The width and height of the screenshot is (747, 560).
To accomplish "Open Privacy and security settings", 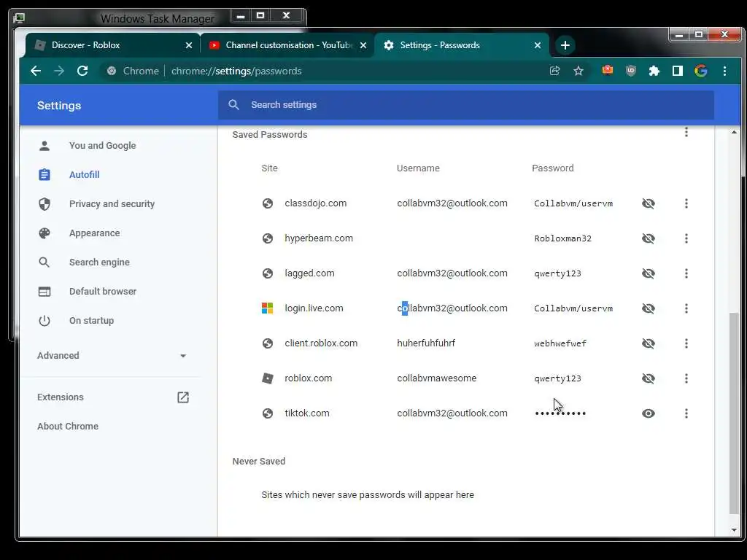I will (x=112, y=204).
